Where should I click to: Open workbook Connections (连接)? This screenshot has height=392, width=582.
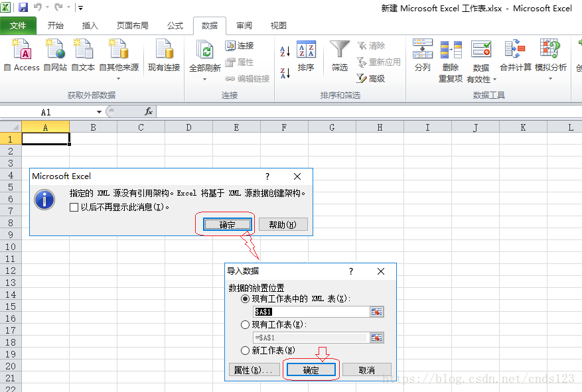(240, 46)
